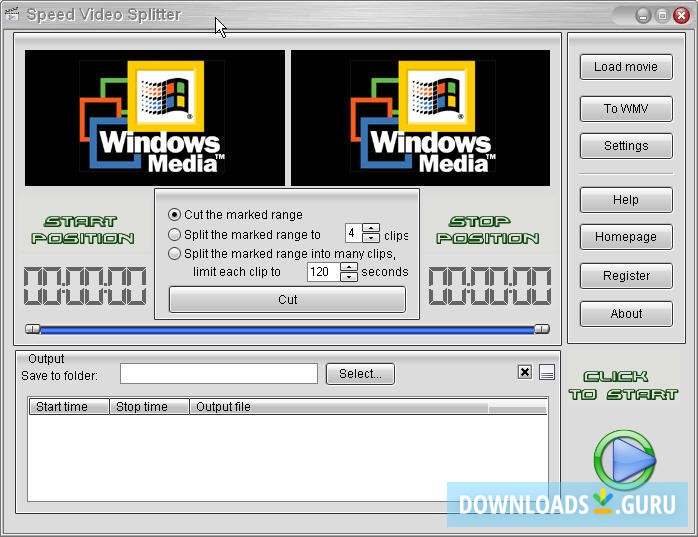Image resolution: width=698 pixels, height=537 pixels.
Task: Sort by Stop time column header
Action: click(149, 407)
